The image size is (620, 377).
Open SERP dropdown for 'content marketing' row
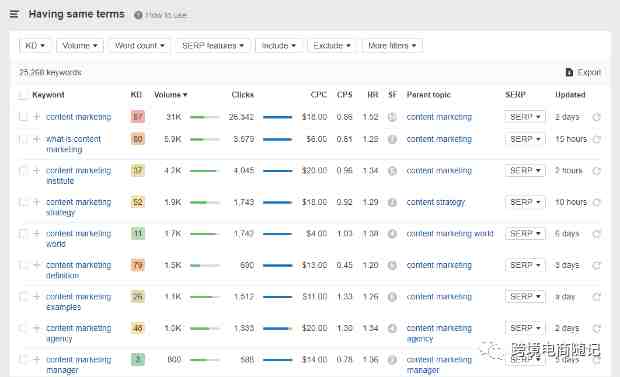pos(525,117)
